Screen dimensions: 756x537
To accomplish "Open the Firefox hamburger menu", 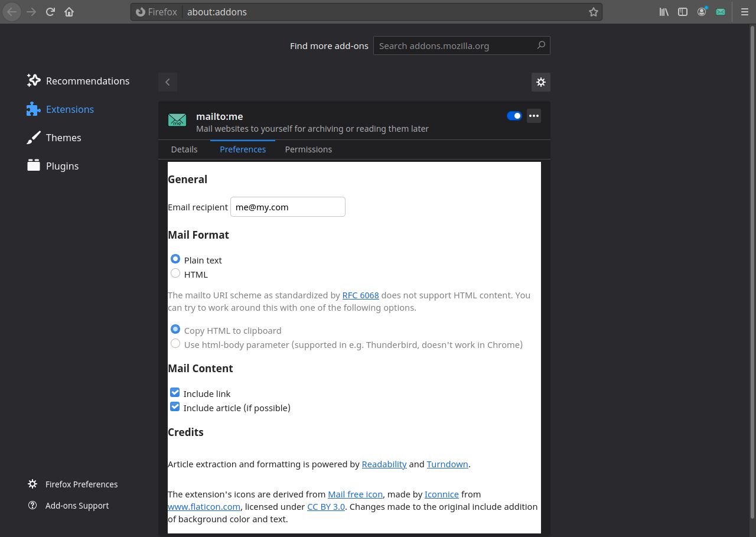I will coord(744,11).
